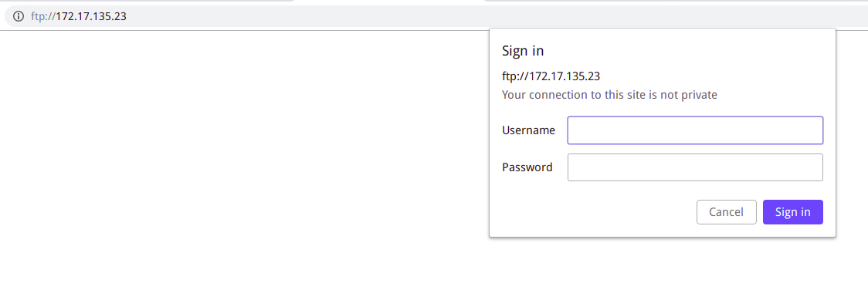Open the site information icon in address bar

pyautogui.click(x=19, y=16)
